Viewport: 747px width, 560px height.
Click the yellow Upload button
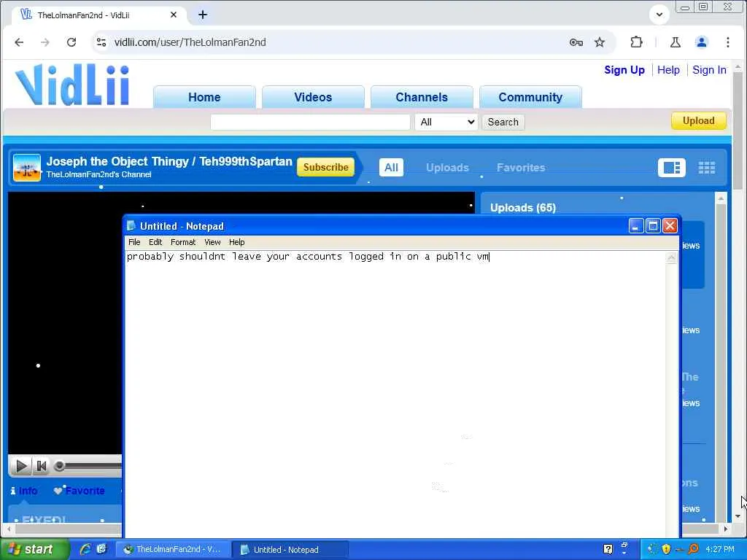[x=698, y=121]
